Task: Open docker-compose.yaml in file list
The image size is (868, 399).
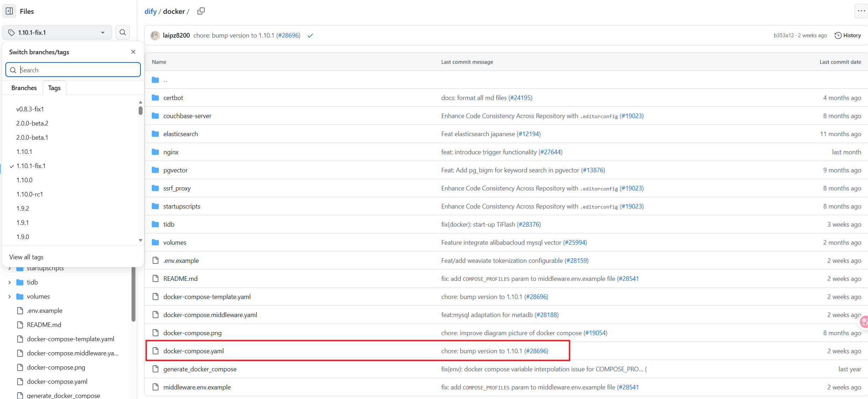Action: click(194, 351)
